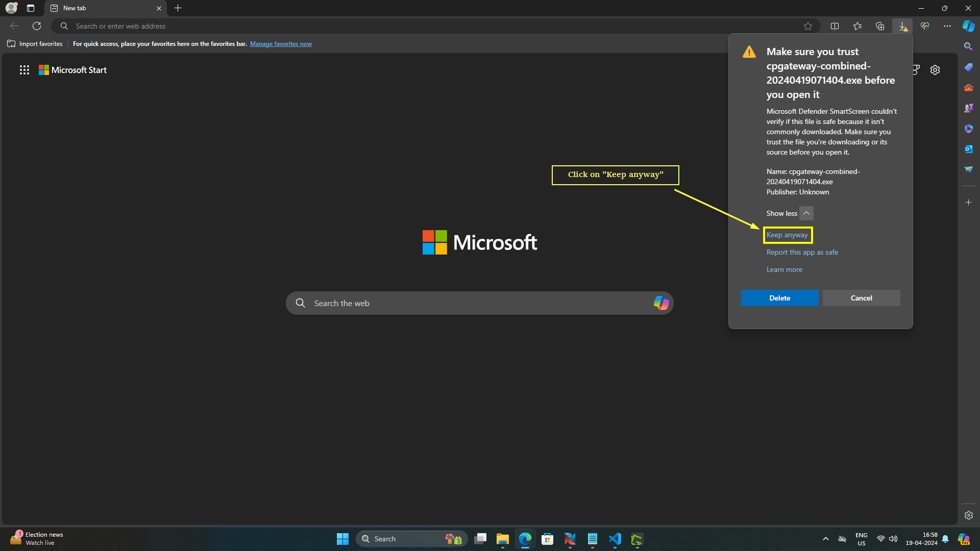Click the Refresh button
This screenshot has width=980, height=551.
coord(37,26)
